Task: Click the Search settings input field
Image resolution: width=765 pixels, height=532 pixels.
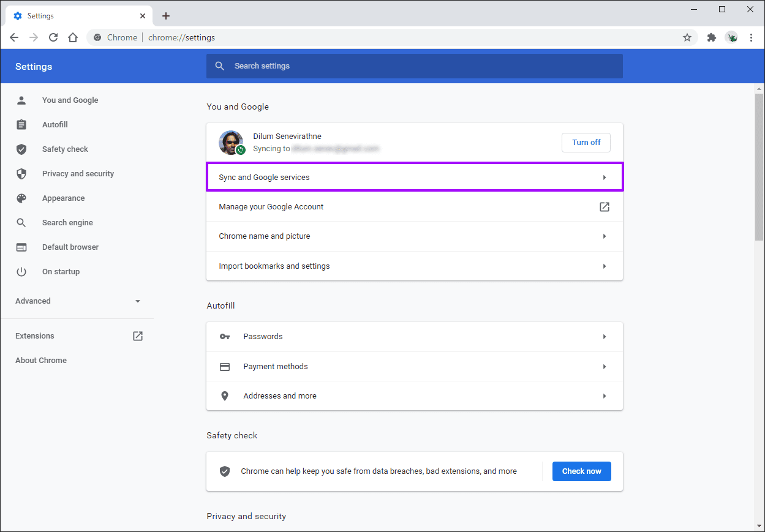Action: pos(415,66)
